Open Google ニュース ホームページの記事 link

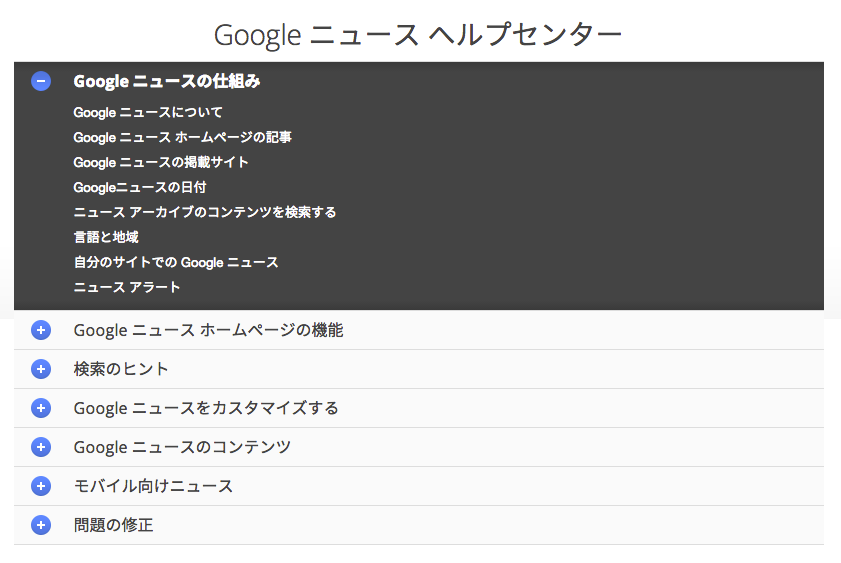click(182, 137)
